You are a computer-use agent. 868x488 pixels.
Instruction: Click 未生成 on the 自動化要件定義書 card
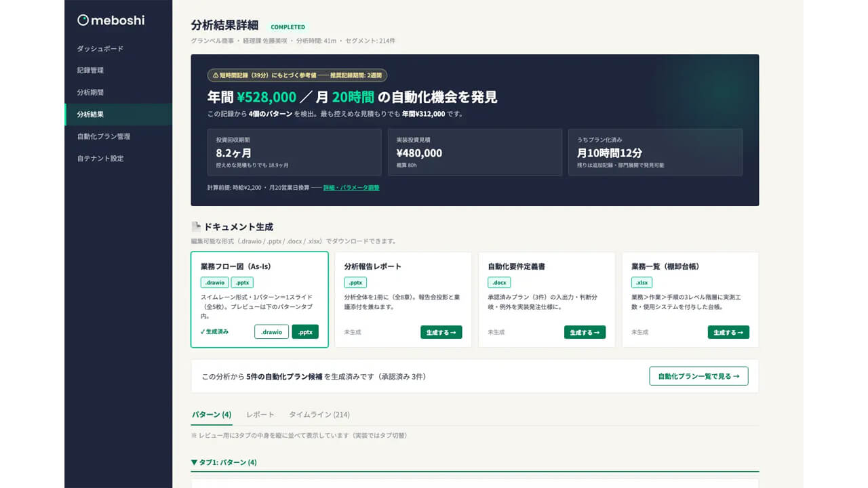point(496,332)
